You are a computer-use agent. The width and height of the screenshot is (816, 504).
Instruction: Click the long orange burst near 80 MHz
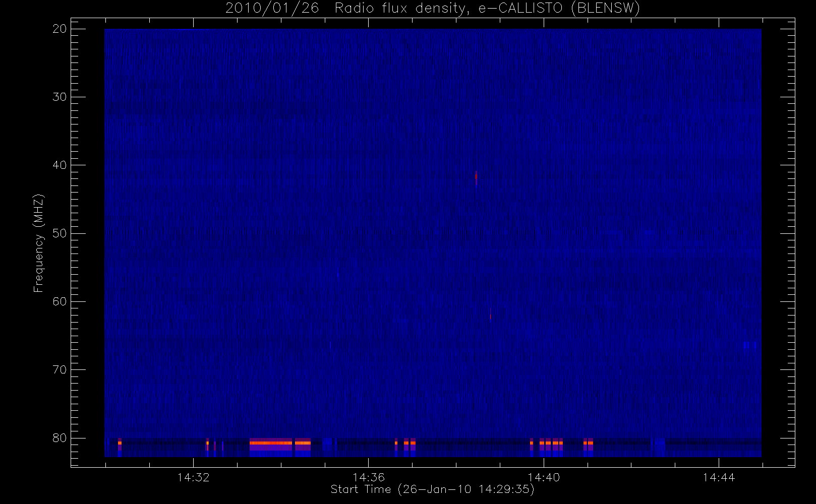271,443
